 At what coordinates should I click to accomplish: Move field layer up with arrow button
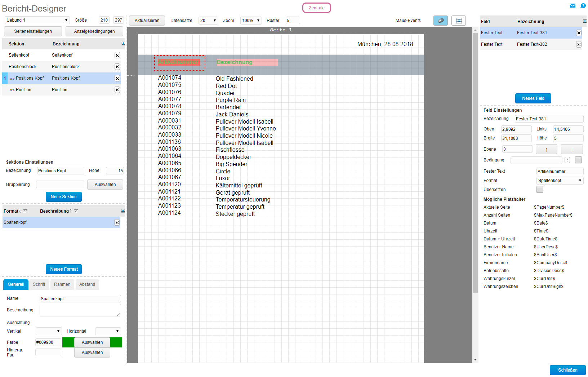click(x=547, y=149)
